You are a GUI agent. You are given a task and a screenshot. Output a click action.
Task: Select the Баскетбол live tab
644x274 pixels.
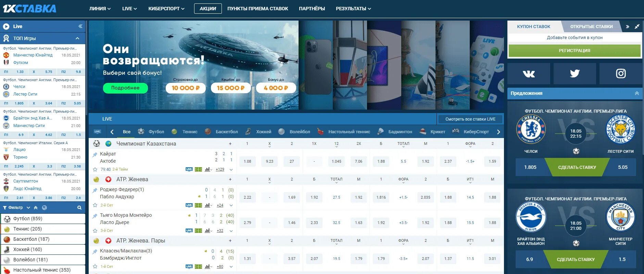(x=221, y=132)
